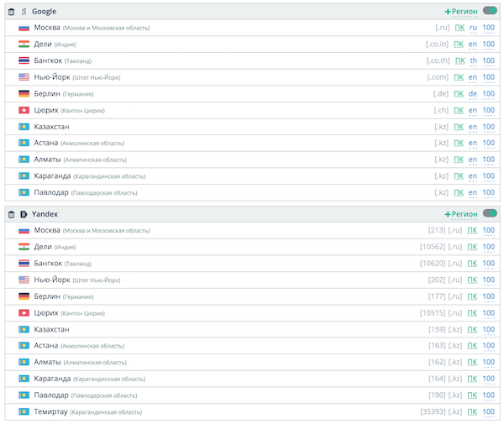Change depth 100 for Yandex Темиртау
The image size is (504, 424).
(489, 411)
